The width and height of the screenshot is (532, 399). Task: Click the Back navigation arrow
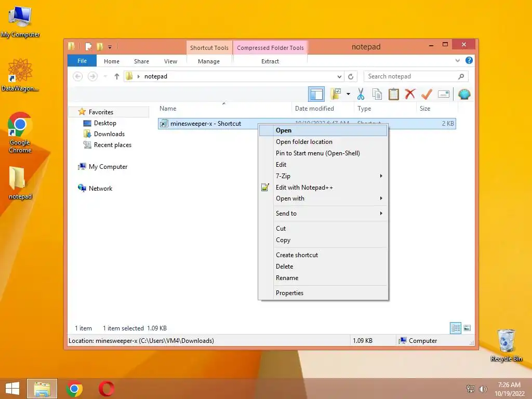(x=78, y=76)
